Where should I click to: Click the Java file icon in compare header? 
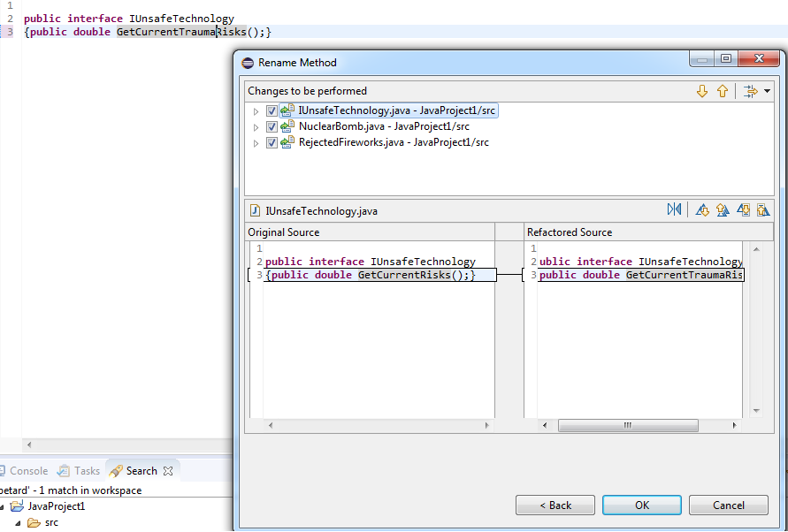click(x=255, y=210)
